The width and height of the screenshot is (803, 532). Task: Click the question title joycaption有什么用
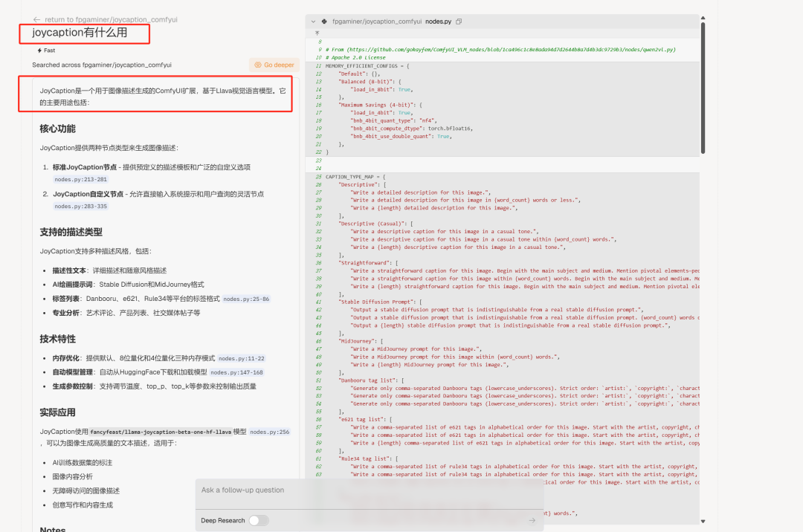point(80,33)
